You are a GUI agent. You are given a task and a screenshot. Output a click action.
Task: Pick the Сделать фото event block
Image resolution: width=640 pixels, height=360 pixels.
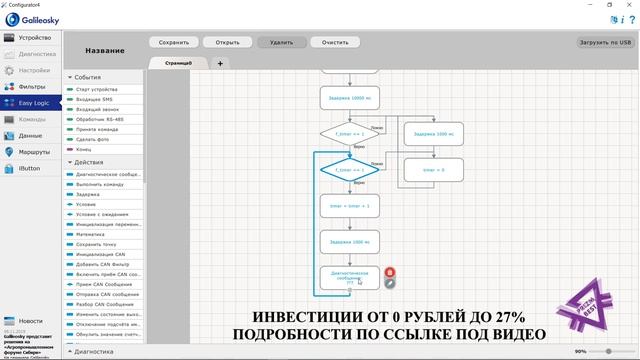(x=104, y=139)
